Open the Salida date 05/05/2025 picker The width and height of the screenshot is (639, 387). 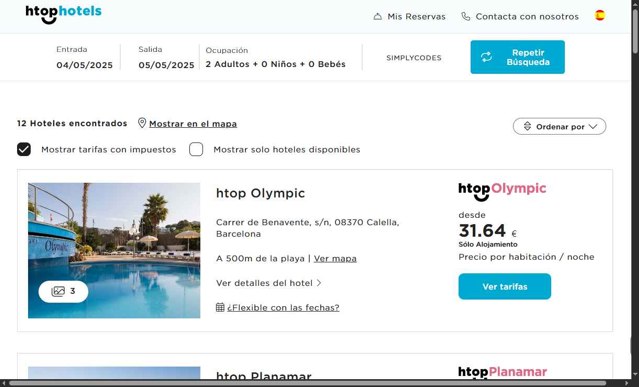pyautogui.click(x=166, y=57)
